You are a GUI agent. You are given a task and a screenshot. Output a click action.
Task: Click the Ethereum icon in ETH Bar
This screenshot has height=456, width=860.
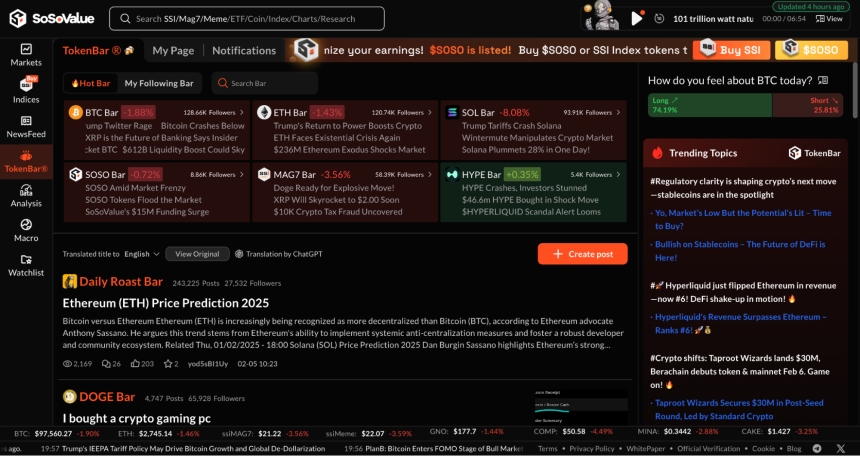click(264, 112)
